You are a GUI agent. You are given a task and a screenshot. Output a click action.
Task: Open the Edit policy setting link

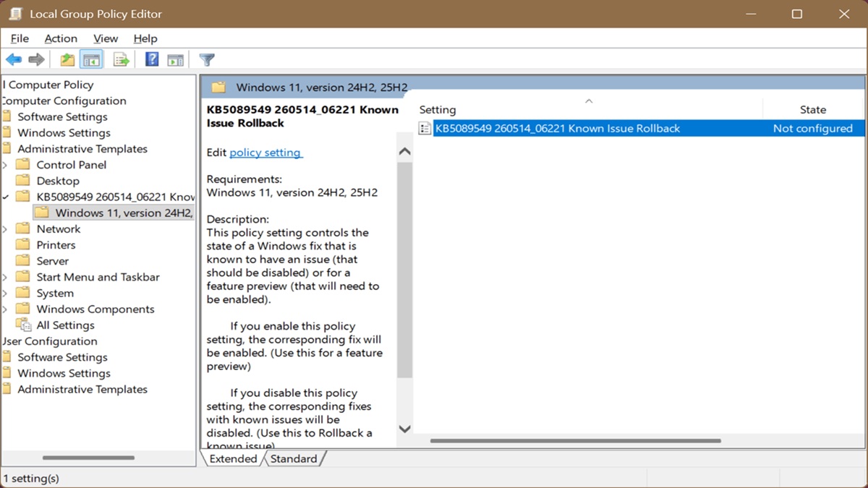[265, 153]
